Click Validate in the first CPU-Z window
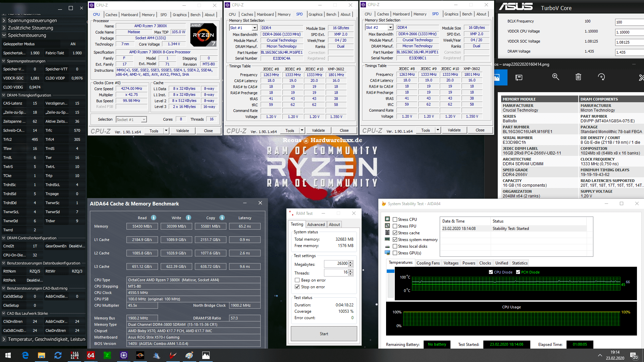 coord(182,131)
